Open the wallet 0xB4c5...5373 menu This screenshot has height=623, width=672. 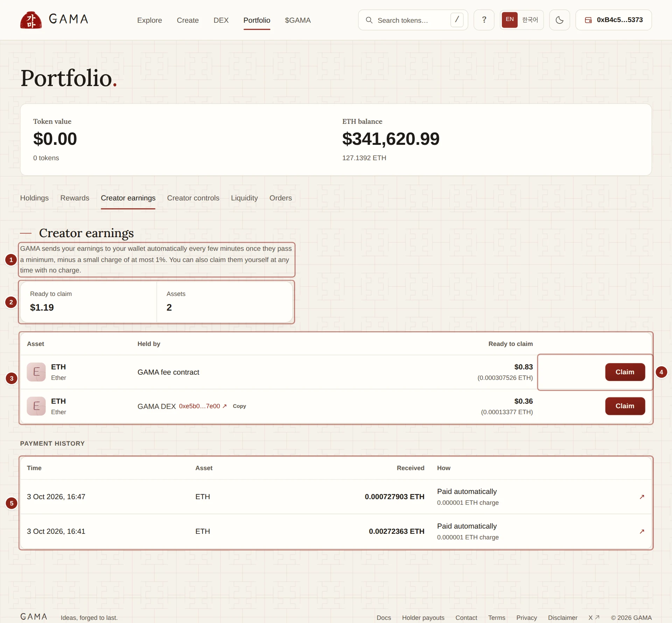614,20
